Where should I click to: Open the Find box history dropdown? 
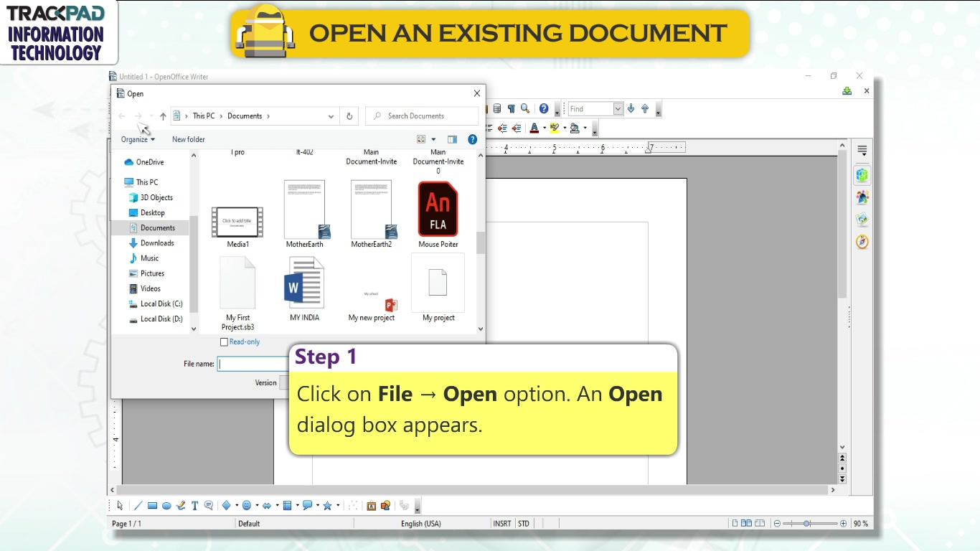tap(618, 109)
